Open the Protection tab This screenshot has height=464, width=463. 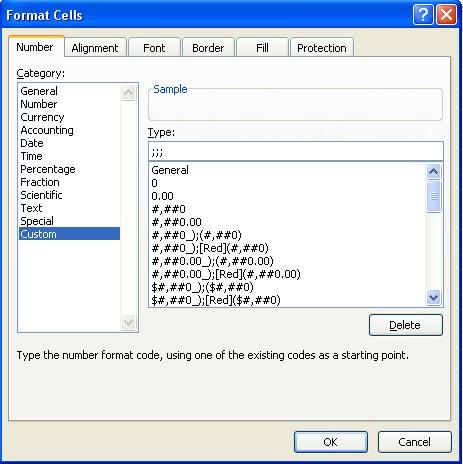[x=322, y=48]
